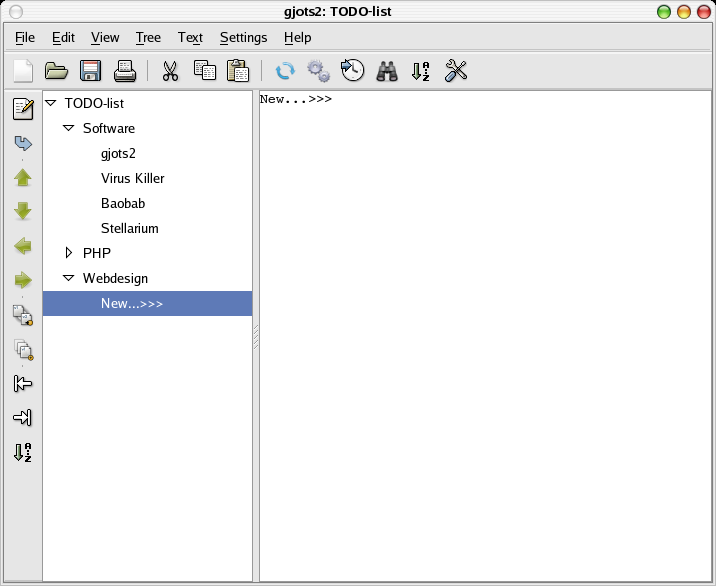Screen dimensions: 716x586
Task: Paste using the clipboard icon
Action: pos(238,71)
